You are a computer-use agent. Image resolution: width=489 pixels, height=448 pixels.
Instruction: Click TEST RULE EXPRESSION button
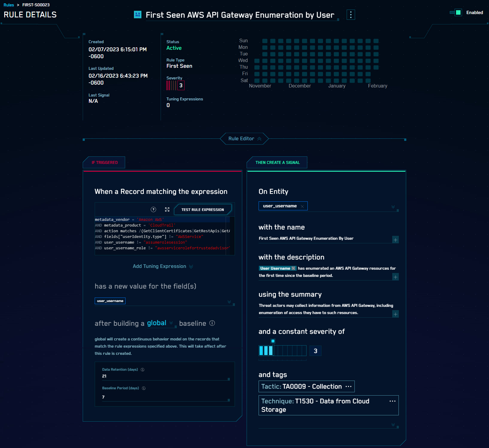tap(203, 209)
